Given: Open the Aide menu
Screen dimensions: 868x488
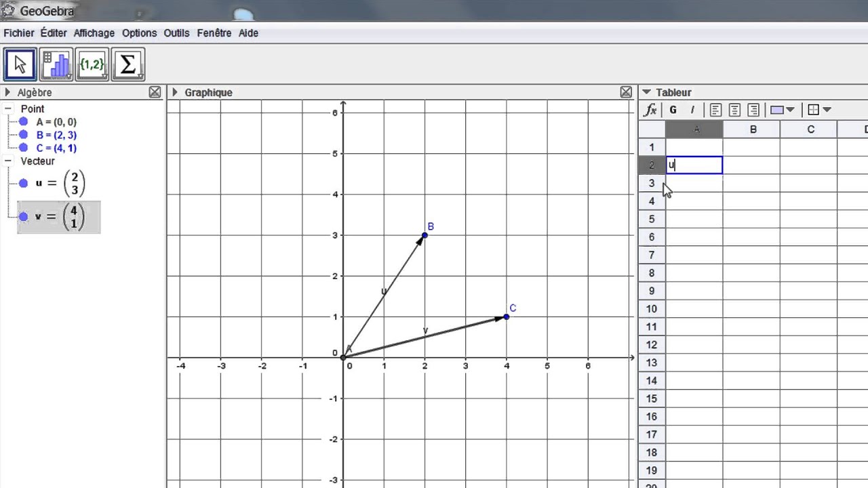Looking at the screenshot, I should click(x=248, y=33).
